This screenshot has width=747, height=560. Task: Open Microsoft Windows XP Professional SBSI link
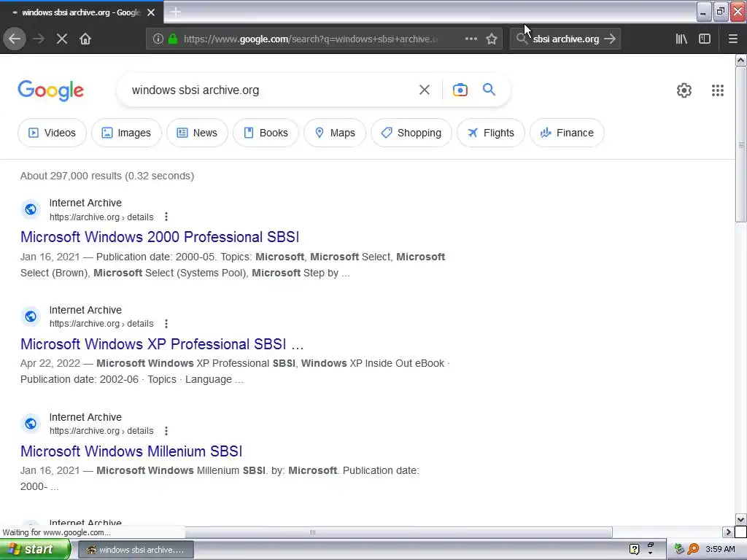(162, 344)
